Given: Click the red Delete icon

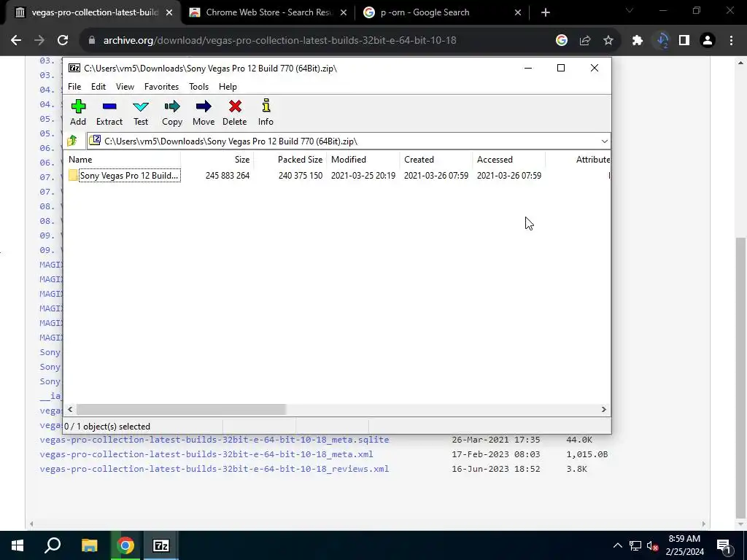Looking at the screenshot, I should tap(235, 113).
